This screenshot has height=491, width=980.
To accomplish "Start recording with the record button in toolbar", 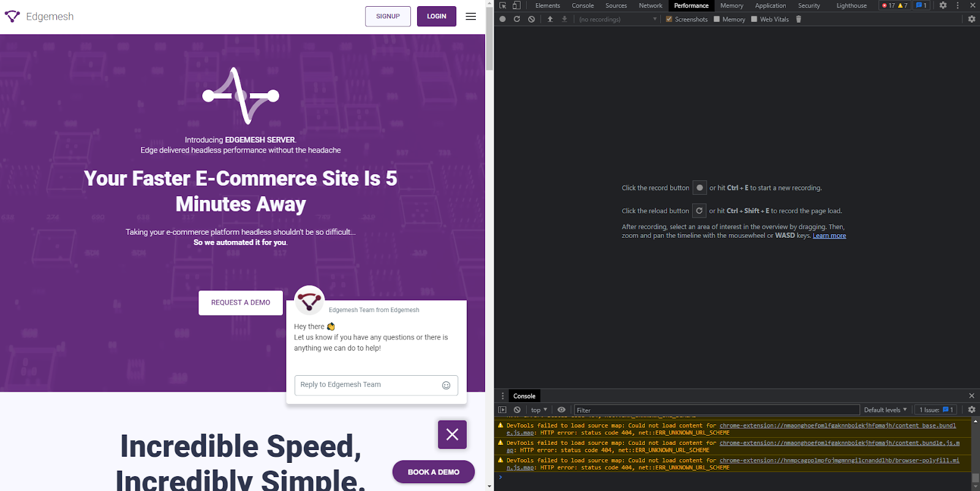I will [502, 19].
